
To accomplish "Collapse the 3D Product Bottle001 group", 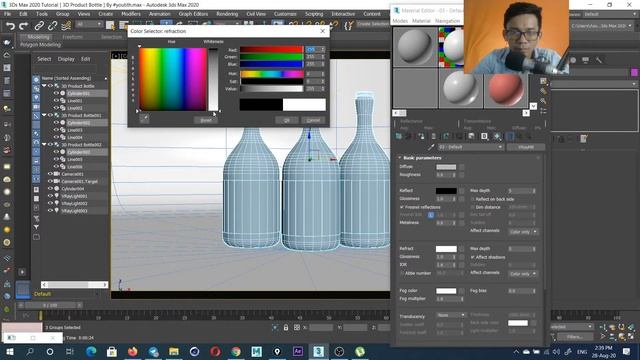I will [44, 115].
